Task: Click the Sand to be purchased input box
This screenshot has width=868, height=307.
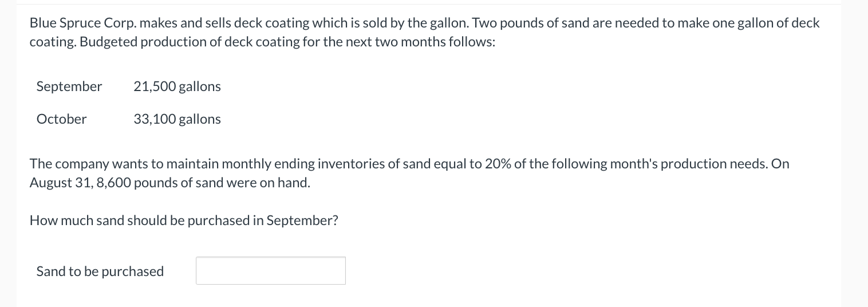Action: [x=271, y=270]
